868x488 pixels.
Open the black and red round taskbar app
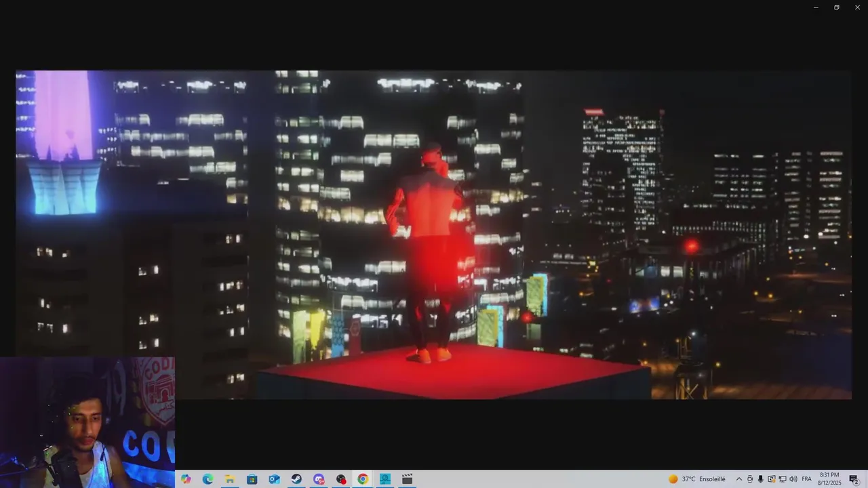coord(341,479)
